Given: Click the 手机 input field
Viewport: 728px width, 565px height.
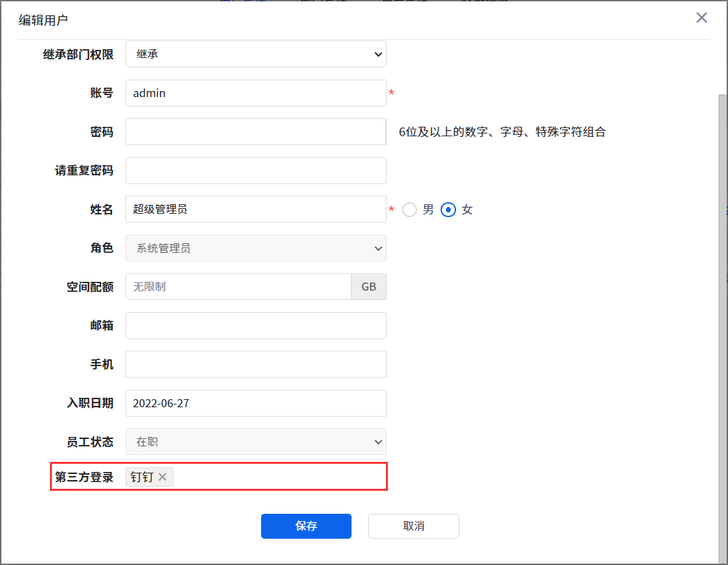Looking at the screenshot, I should 256,364.
